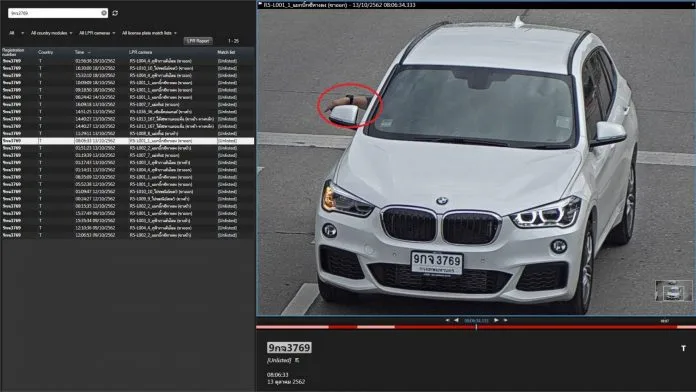Play video forward from current time
The image size is (696, 392).
coord(496,320)
